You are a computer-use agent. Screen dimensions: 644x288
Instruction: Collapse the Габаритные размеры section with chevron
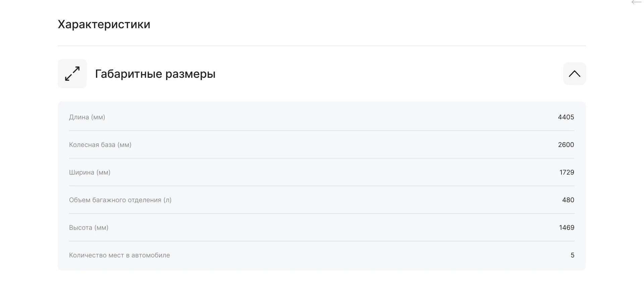pyautogui.click(x=574, y=74)
